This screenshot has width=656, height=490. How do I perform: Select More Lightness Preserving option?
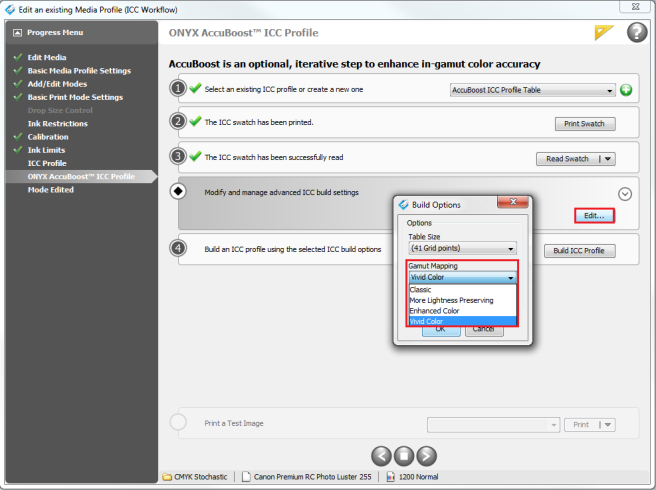(462, 300)
